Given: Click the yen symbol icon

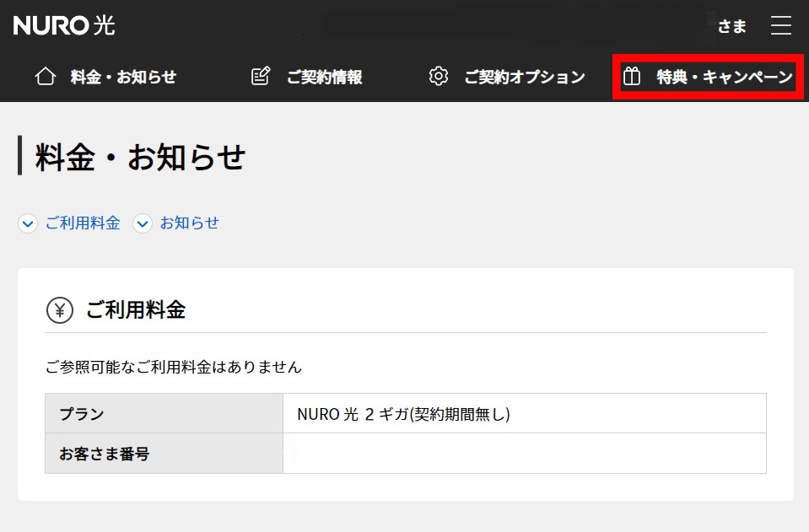Looking at the screenshot, I should point(59,310).
